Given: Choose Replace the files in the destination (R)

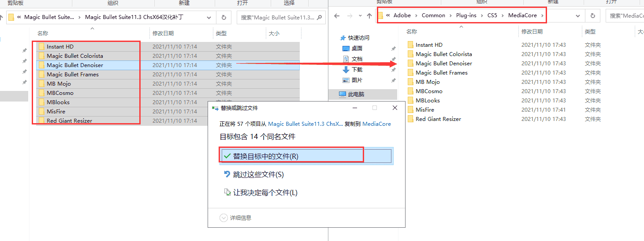Looking at the screenshot, I should [x=306, y=156].
